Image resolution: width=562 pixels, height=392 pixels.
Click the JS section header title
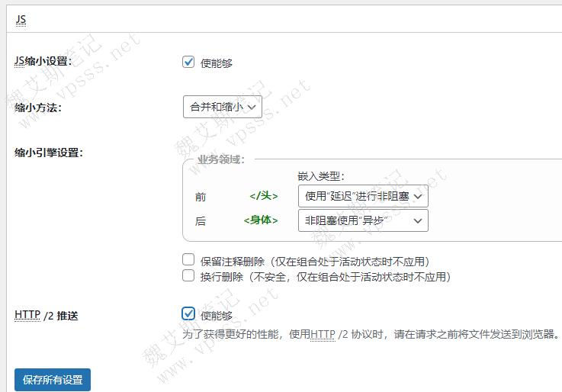click(21, 20)
